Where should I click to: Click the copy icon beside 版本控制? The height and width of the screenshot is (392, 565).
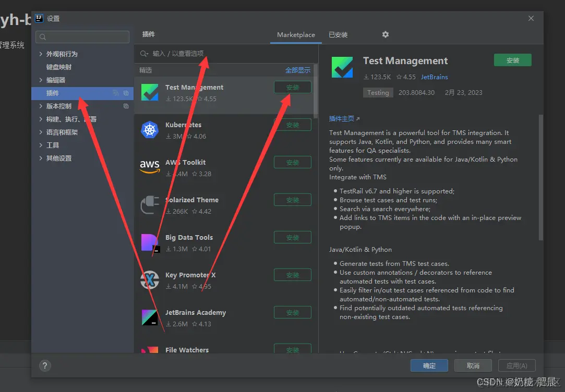point(126,106)
